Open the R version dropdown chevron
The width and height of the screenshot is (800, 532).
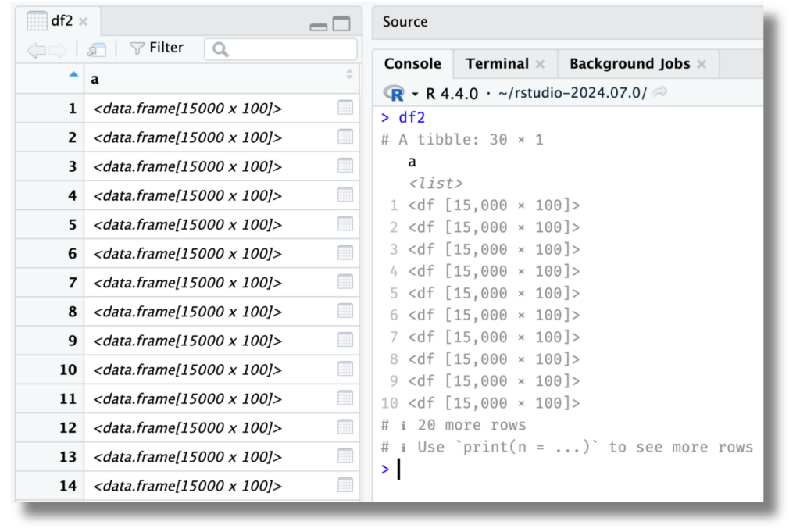pyautogui.click(x=414, y=92)
